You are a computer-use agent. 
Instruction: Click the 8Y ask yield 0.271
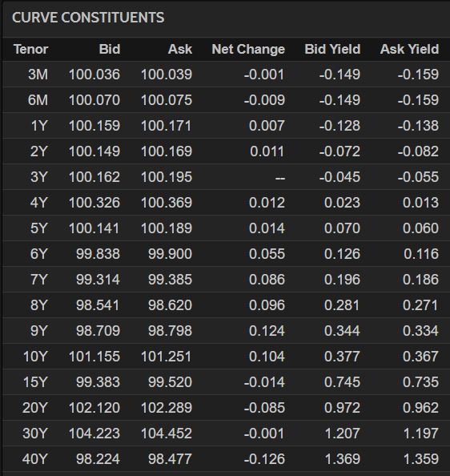pyautogui.click(x=420, y=305)
